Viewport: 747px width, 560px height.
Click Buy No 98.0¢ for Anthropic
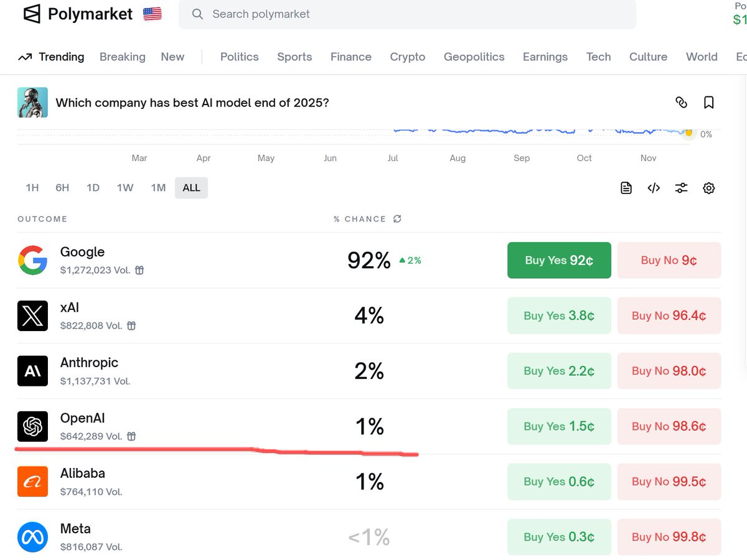(669, 371)
